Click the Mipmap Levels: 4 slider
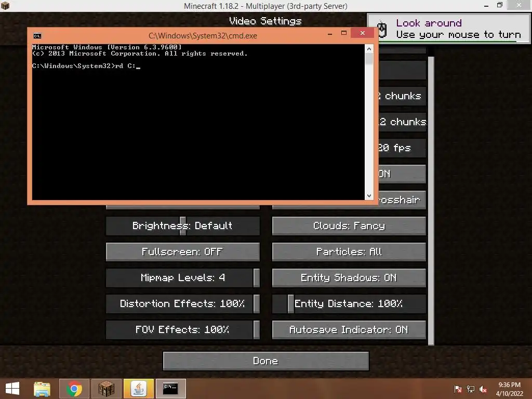 point(182,277)
